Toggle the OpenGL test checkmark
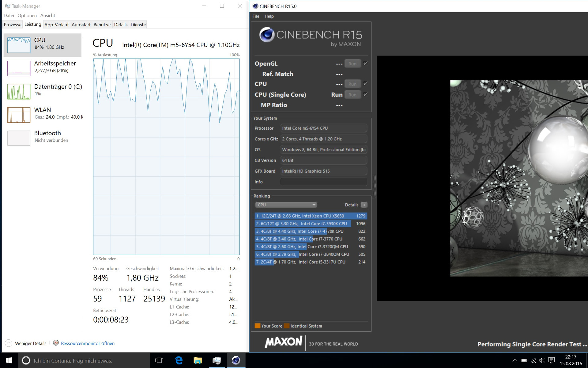Screen dimensions: 588x368 [x=365, y=63]
